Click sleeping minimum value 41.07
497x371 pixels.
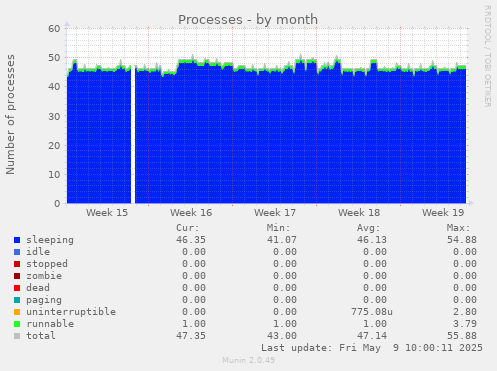click(281, 240)
